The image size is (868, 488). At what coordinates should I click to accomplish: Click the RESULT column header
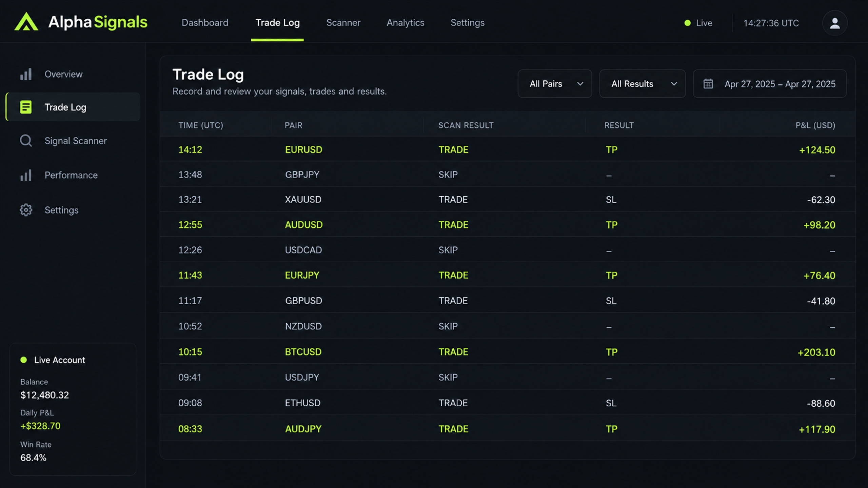click(619, 125)
